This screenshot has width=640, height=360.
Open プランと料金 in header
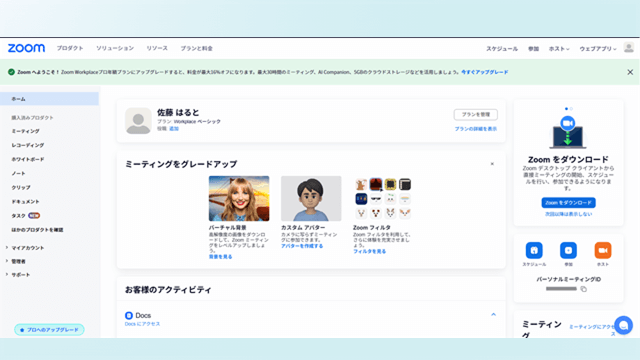click(196, 48)
